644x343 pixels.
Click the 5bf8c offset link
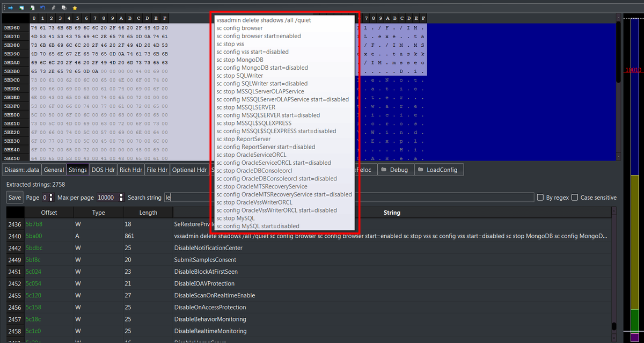tap(34, 260)
